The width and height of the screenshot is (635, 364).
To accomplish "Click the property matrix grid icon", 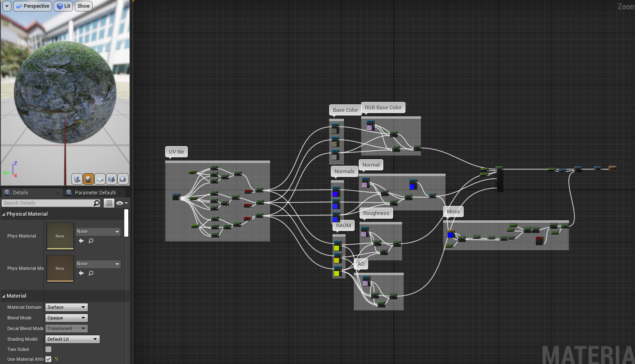I will [109, 203].
